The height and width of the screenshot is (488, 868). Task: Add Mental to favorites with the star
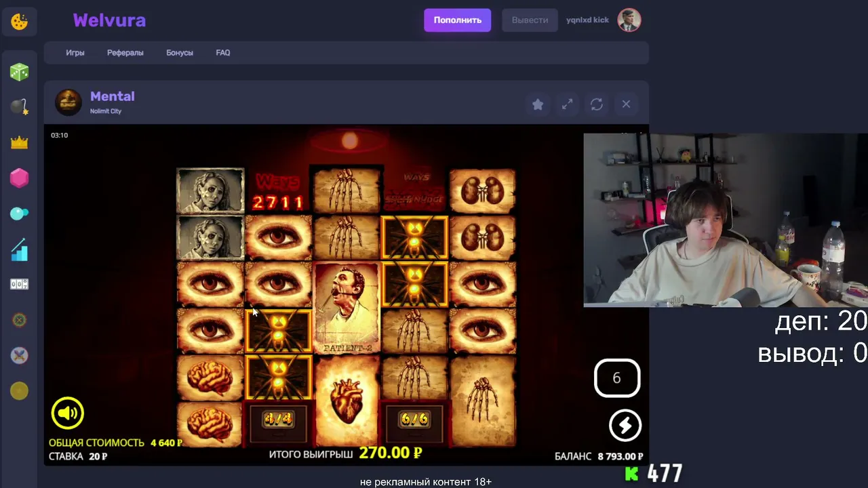538,104
